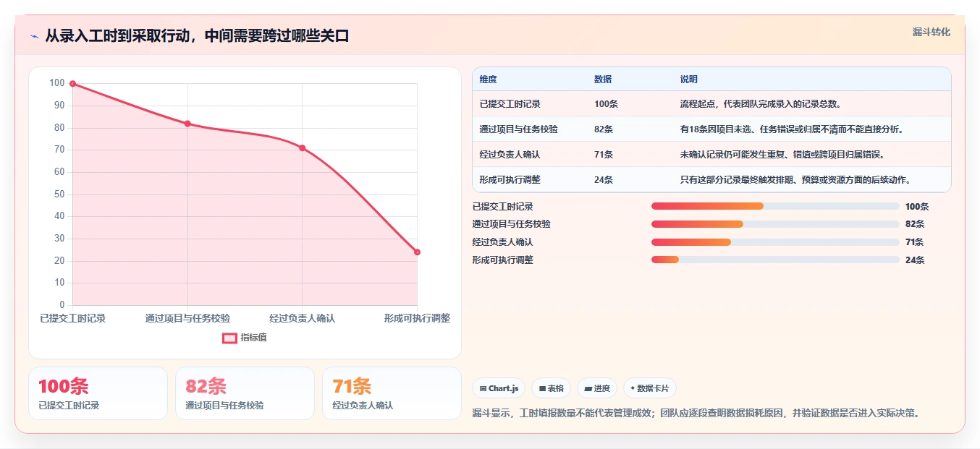Click the y-axis label 100

pyautogui.click(x=56, y=83)
